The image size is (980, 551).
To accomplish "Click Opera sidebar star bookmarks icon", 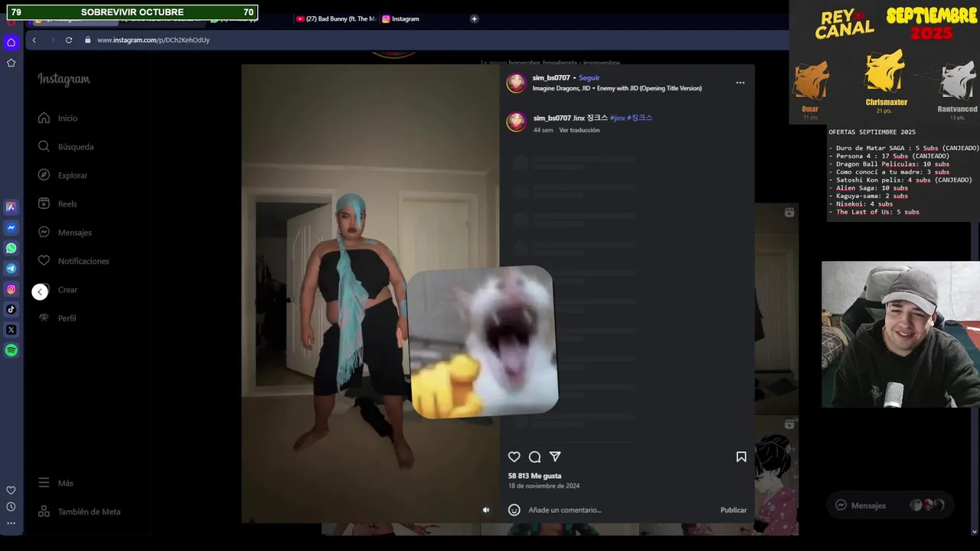I will point(11,63).
